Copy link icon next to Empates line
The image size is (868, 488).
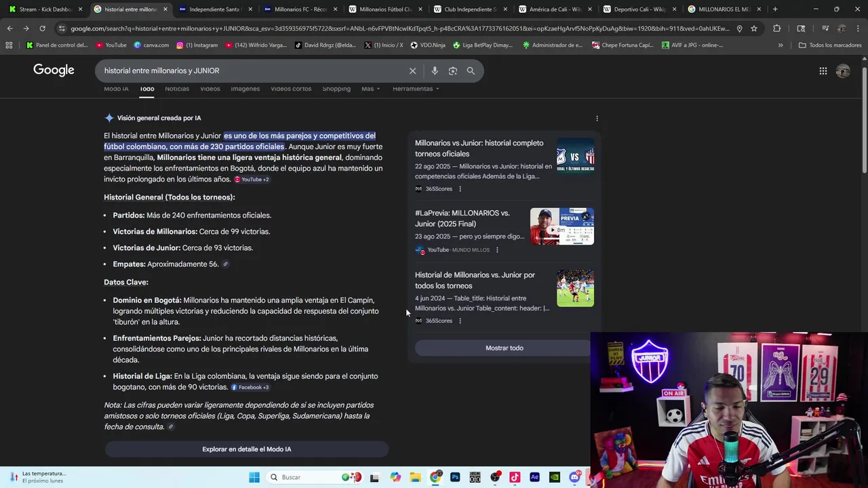pyautogui.click(x=225, y=264)
